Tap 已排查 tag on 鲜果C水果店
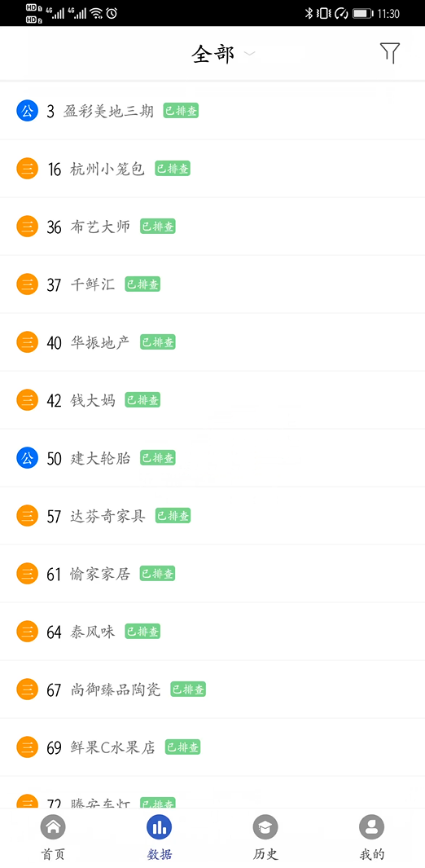Screen dimensions: 425x868 click(x=182, y=747)
